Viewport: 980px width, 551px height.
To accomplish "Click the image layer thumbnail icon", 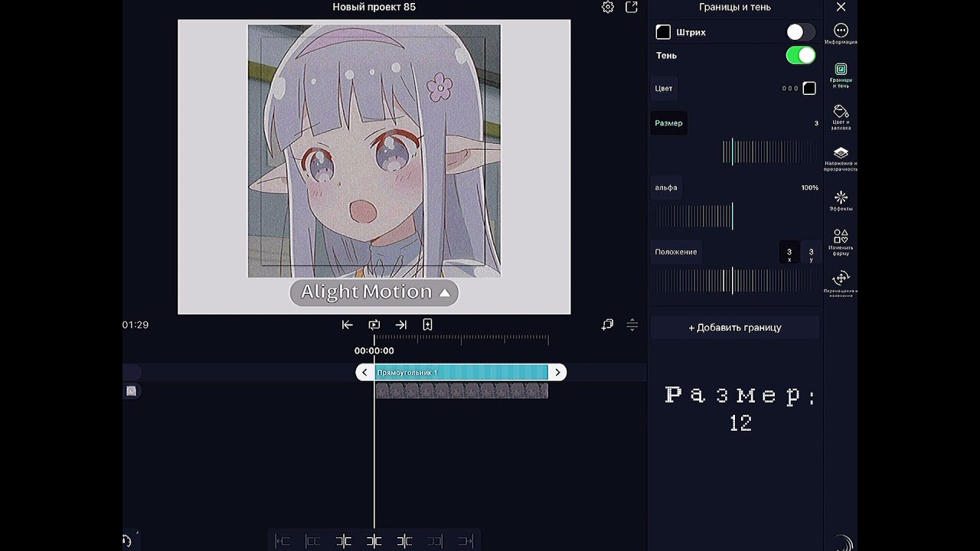I will (x=131, y=391).
